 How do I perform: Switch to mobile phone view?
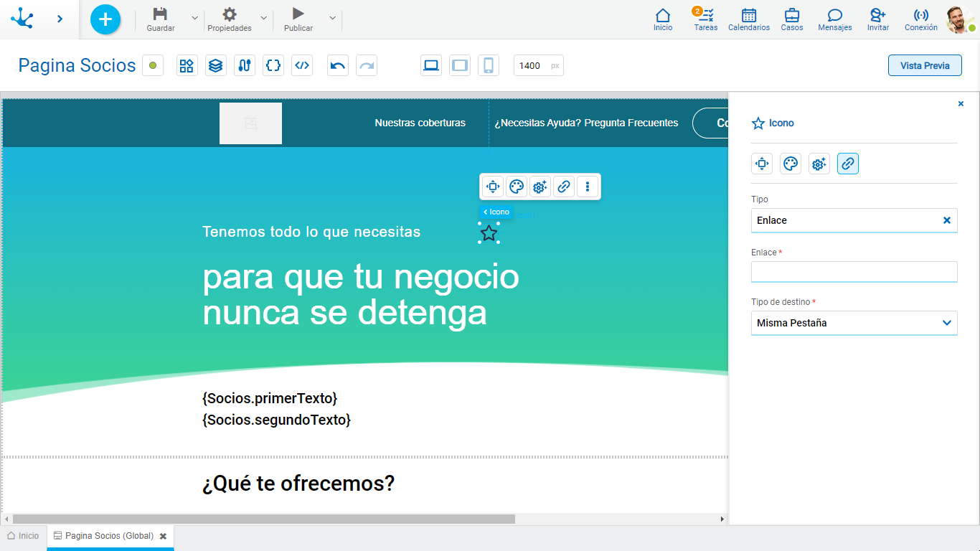[x=489, y=65]
